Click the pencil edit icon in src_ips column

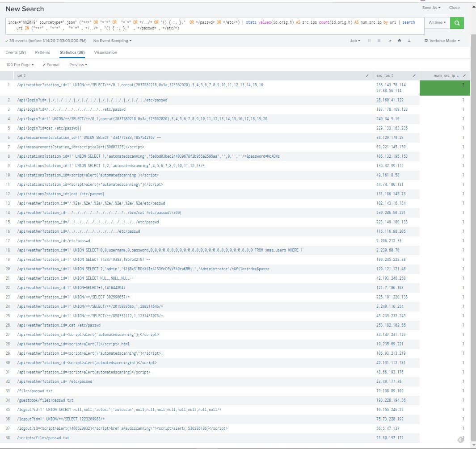pyautogui.click(x=414, y=76)
